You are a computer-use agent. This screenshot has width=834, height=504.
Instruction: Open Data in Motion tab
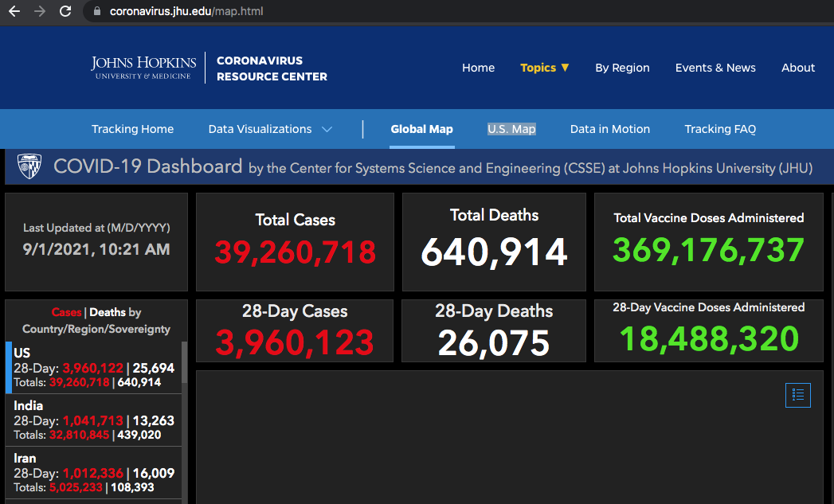coord(610,129)
